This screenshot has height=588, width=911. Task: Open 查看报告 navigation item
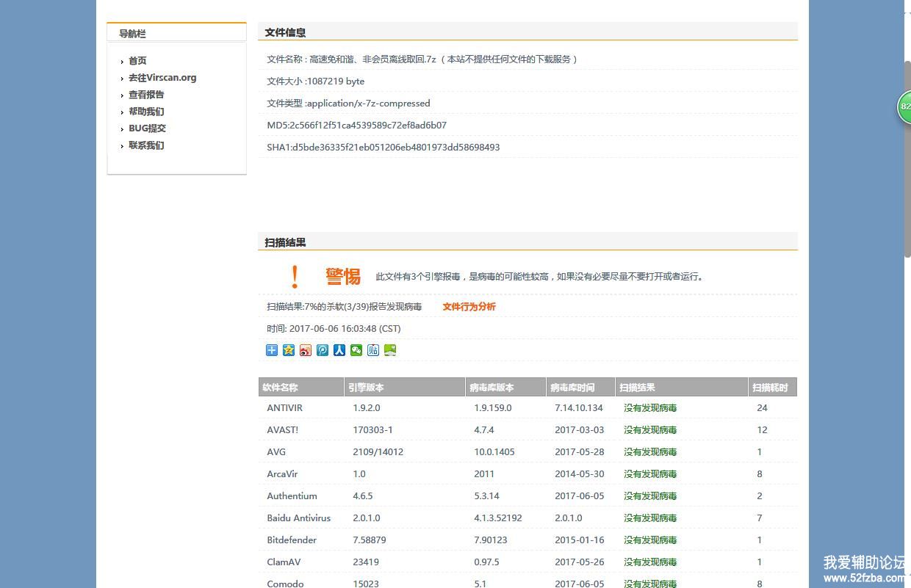(x=146, y=95)
